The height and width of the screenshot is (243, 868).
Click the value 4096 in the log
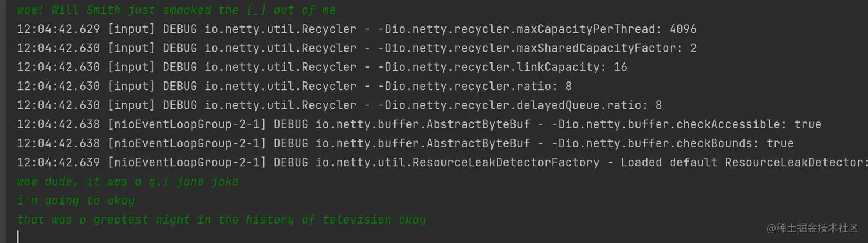683,29
